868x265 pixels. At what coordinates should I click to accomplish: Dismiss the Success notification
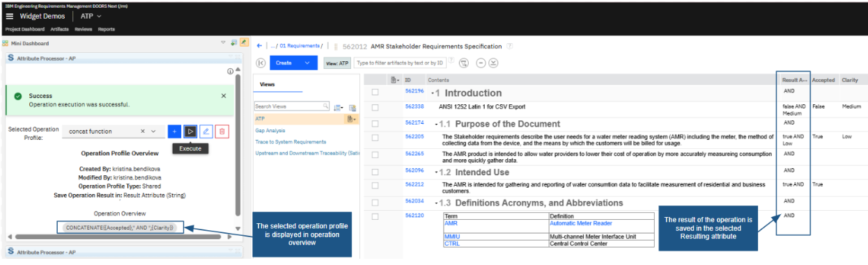pos(224,96)
